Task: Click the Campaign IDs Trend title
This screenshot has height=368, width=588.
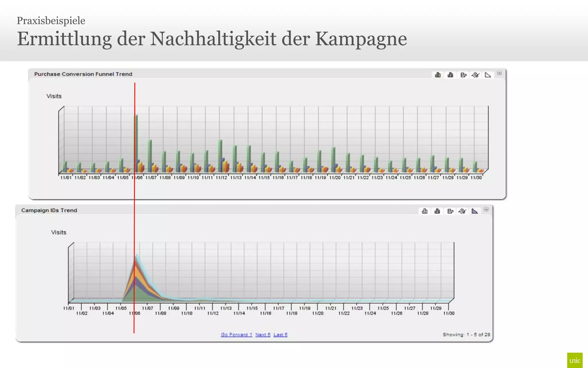Action: tap(49, 210)
